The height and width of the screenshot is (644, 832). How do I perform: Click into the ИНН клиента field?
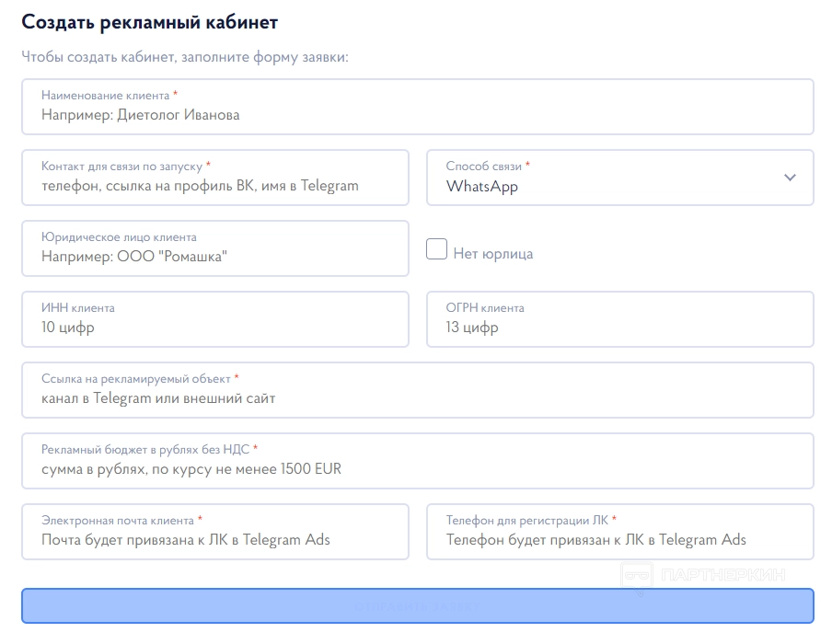(x=214, y=327)
